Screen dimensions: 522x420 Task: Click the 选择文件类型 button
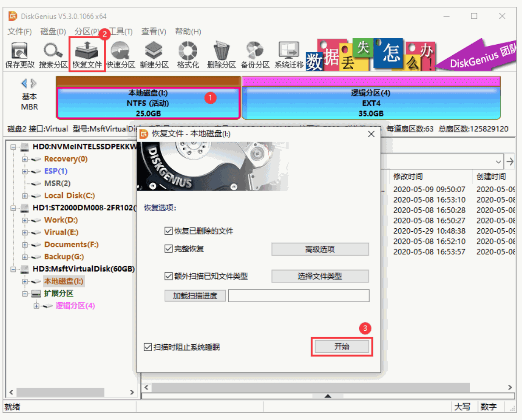[320, 276]
